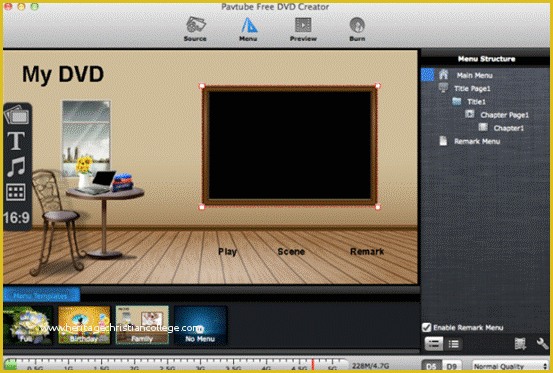Image resolution: width=553 pixels, height=373 pixels.
Task: Choose the Birthday menu template
Action: point(84,325)
